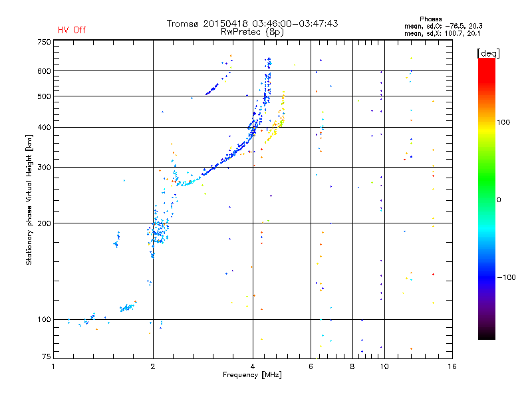The width and height of the screenshot is (532, 399).
Task: Click the 300 y-axis tick label
Action: pyautogui.click(x=45, y=168)
